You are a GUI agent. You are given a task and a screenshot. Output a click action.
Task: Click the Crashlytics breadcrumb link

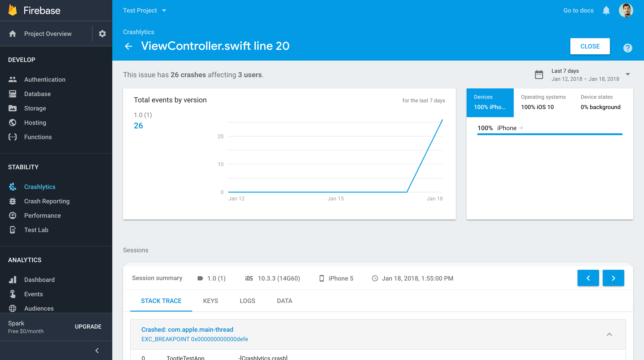[x=139, y=32]
